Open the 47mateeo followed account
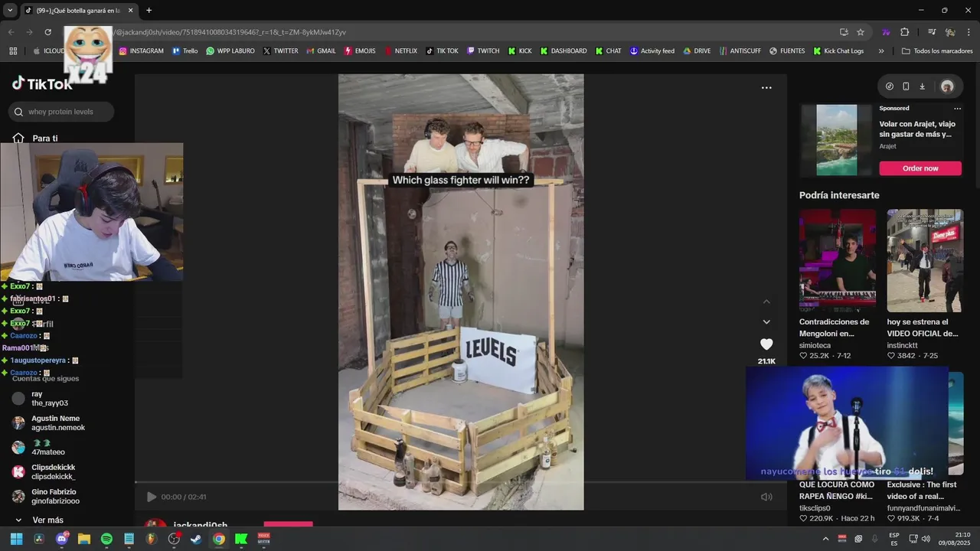The height and width of the screenshot is (551, 980). (x=40, y=448)
